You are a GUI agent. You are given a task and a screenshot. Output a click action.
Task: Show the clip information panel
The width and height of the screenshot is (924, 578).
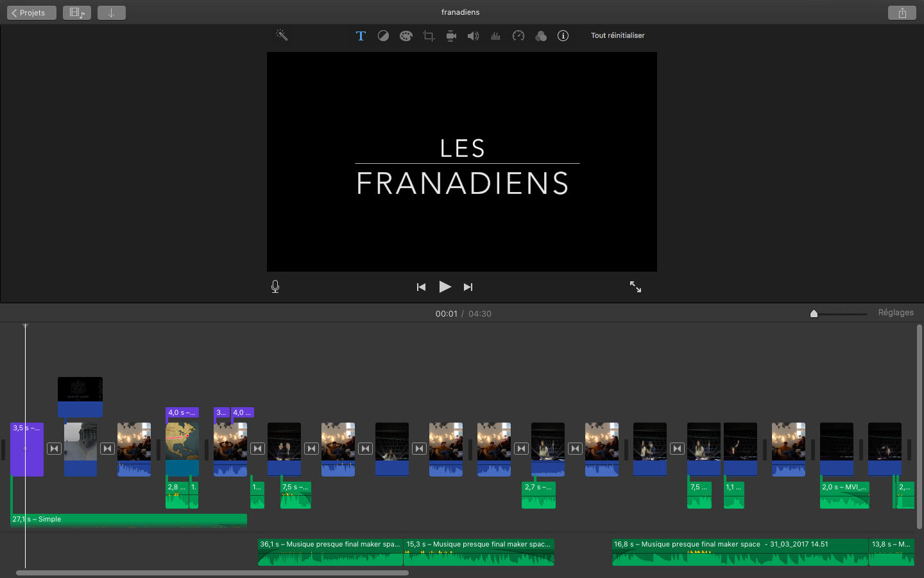(x=563, y=35)
